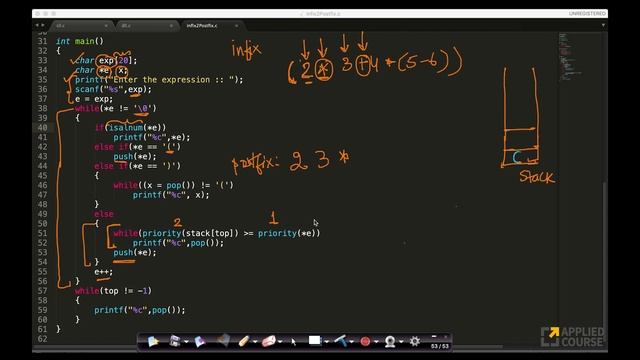Open the tab list dropdown at editor right
The image size is (640, 360).
click(x=603, y=25)
